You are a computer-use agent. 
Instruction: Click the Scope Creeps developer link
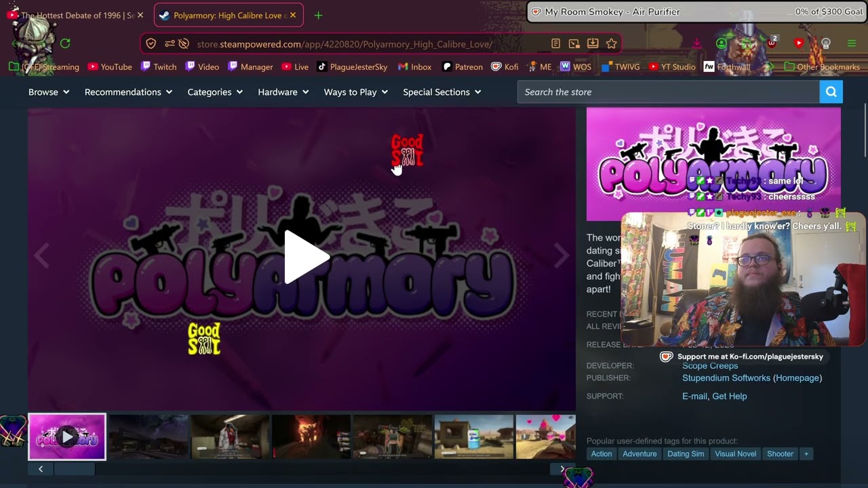pos(710,365)
